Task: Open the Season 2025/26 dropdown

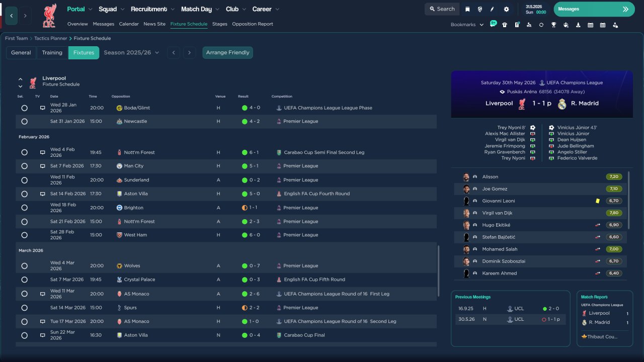Action: (x=131, y=52)
